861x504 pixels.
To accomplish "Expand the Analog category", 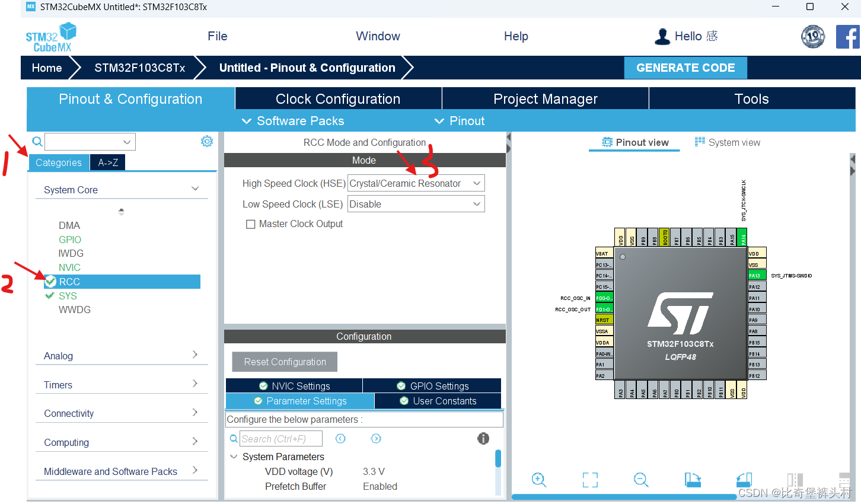I will (122, 356).
